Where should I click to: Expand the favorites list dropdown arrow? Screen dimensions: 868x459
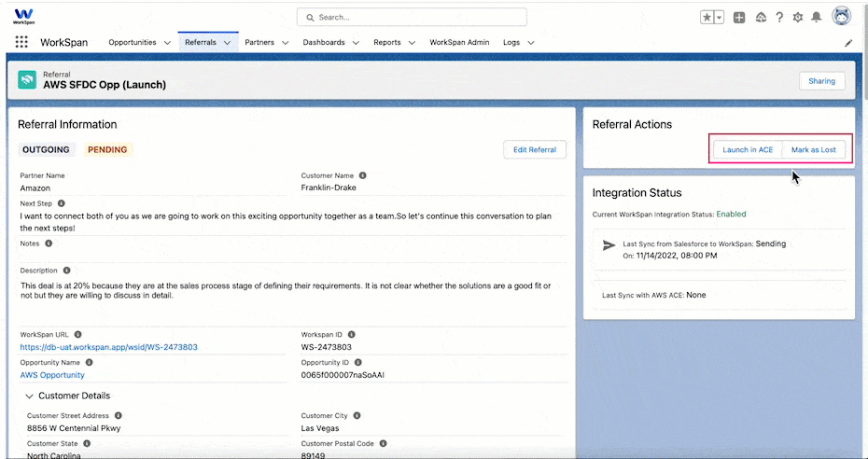pos(719,17)
